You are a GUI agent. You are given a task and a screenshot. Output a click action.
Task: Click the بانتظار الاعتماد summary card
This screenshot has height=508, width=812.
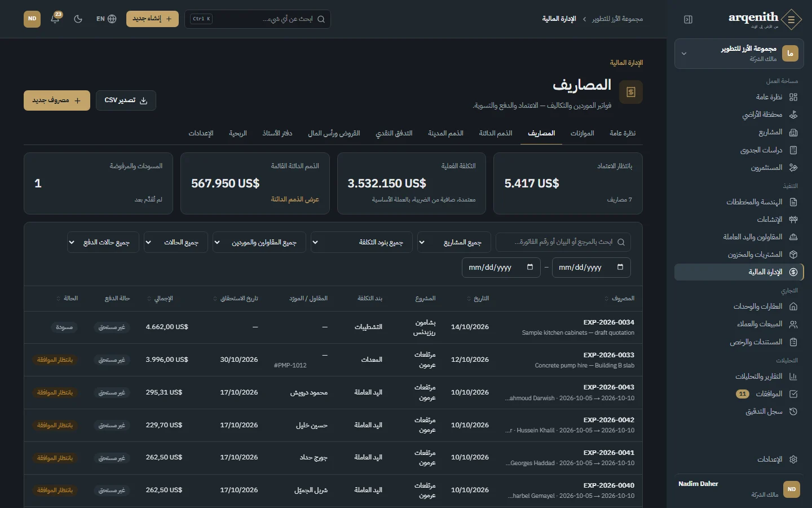(x=568, y=183)
